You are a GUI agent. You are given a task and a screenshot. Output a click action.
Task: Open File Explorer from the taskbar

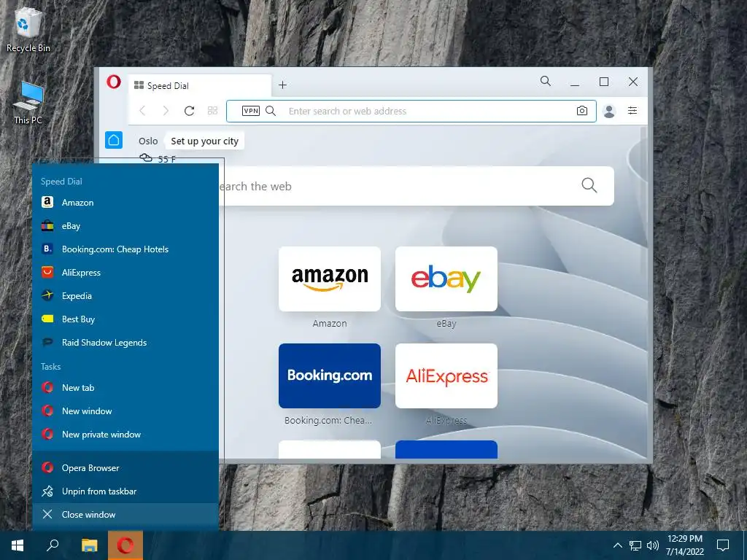[x=89, y=545]
